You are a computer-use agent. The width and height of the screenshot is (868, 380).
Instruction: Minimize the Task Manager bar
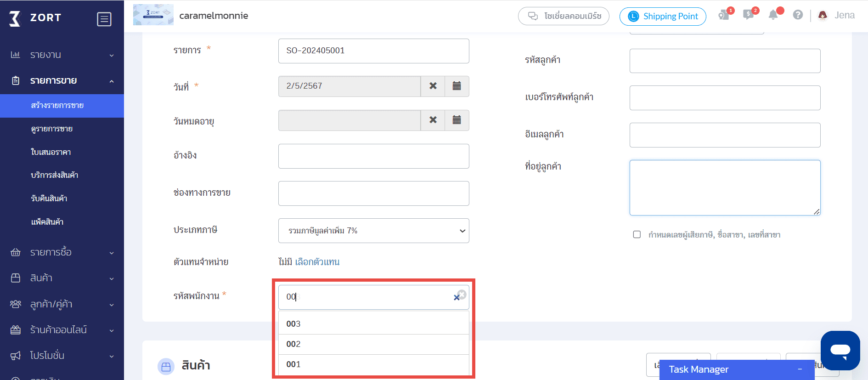click(x=800, y=369)
